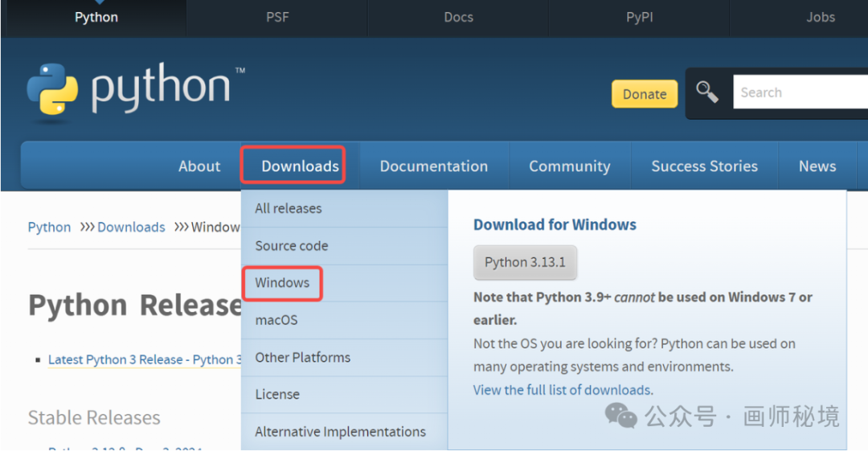The height and width of the screenshot is (451, 868).
Task: Open the Community menu
Action: pyautogui.click(x=570, y=166)
